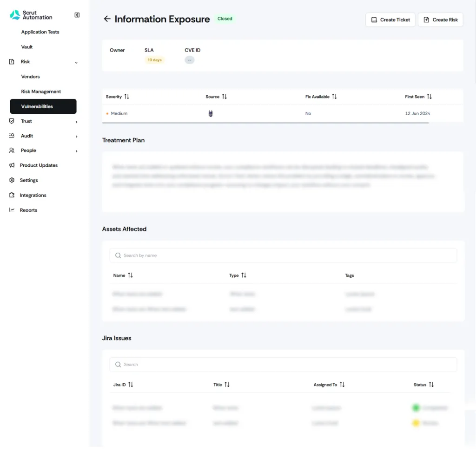Image resolution: width=476 pixels, height=452 pixels.
Task: Sort Jira issues with the Jira ID icon
Action: click(131, 385)
